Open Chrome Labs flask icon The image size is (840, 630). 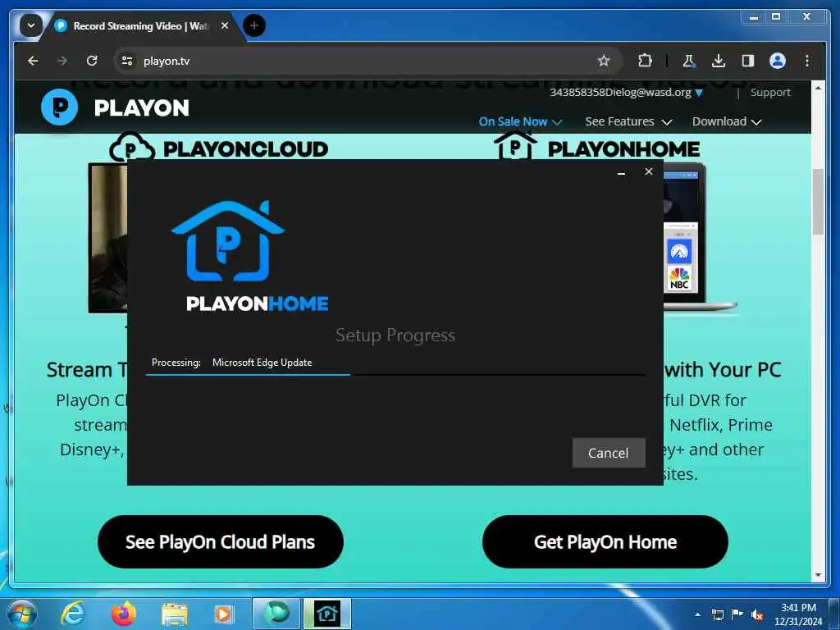688,61
